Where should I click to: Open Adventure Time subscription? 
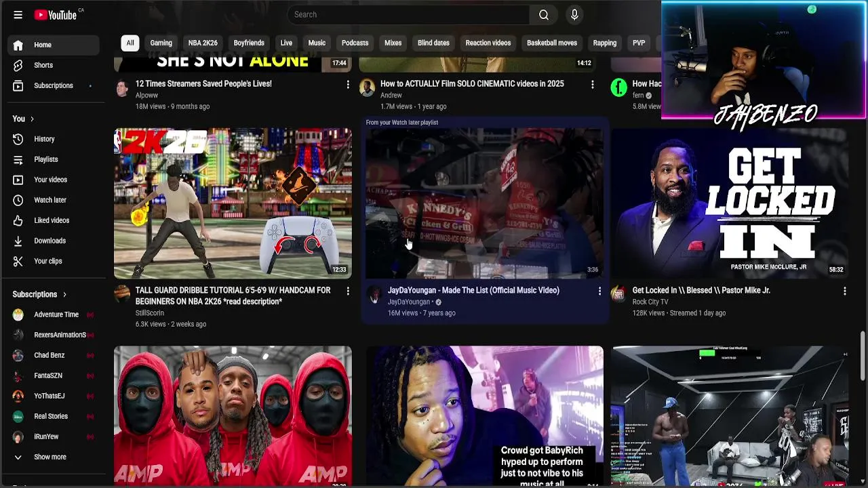54,314
